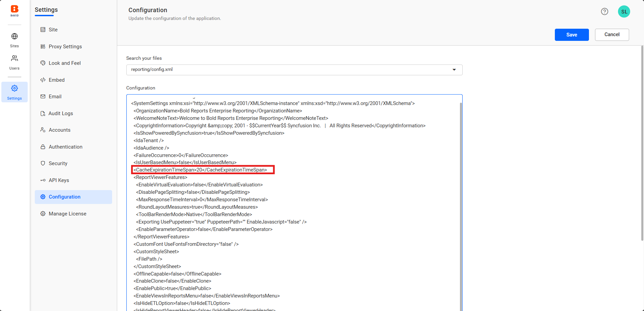Screen dimensions: 644x311
Task: Open the Users icon in sidebar
Action: [15, 59]
